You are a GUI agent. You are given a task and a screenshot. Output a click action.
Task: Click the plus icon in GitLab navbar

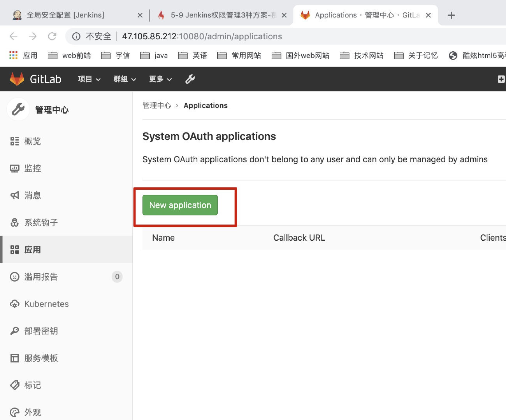(501, 79)
